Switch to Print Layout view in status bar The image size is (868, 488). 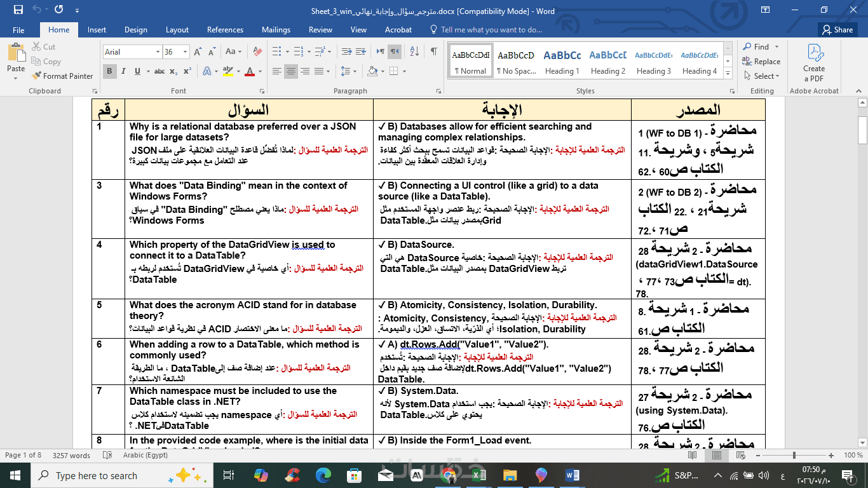(717, 456)
